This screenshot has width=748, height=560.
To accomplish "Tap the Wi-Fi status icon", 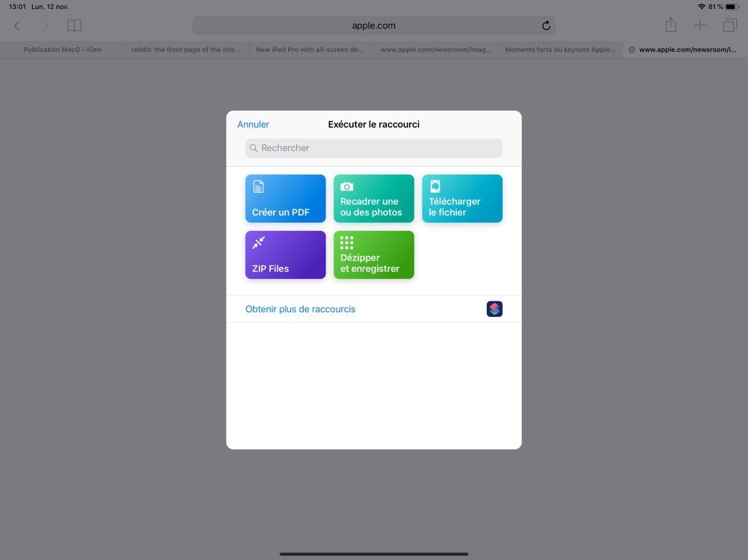I will coord(702,7).
